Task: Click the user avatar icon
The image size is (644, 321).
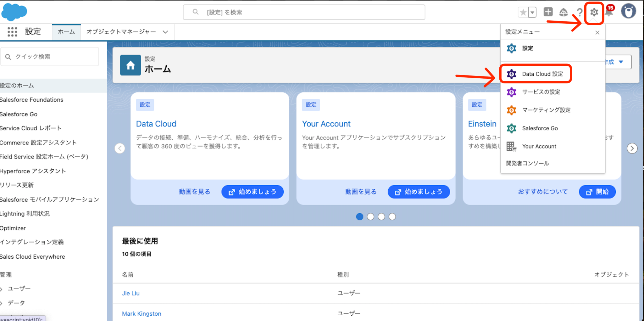Action: click(x=629, y=12)
